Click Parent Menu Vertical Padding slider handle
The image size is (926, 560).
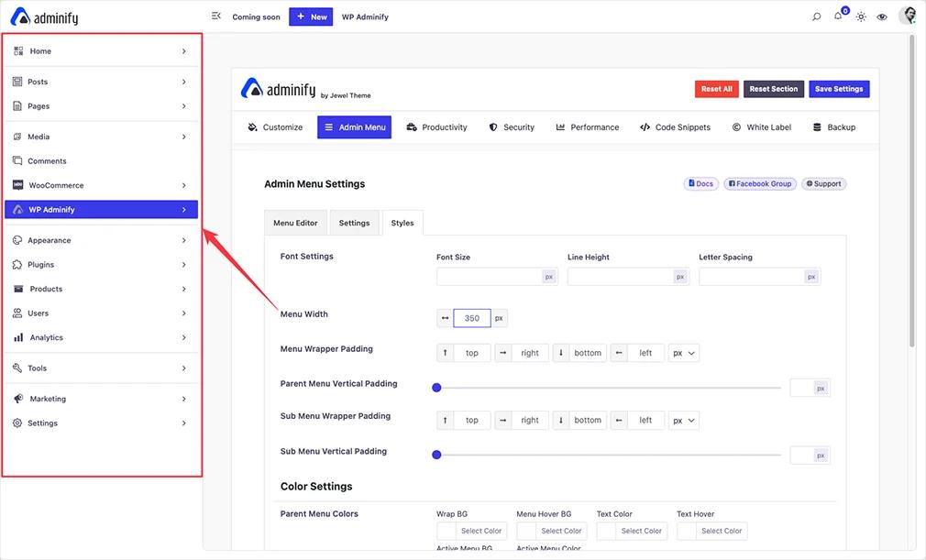coord(436,388)
